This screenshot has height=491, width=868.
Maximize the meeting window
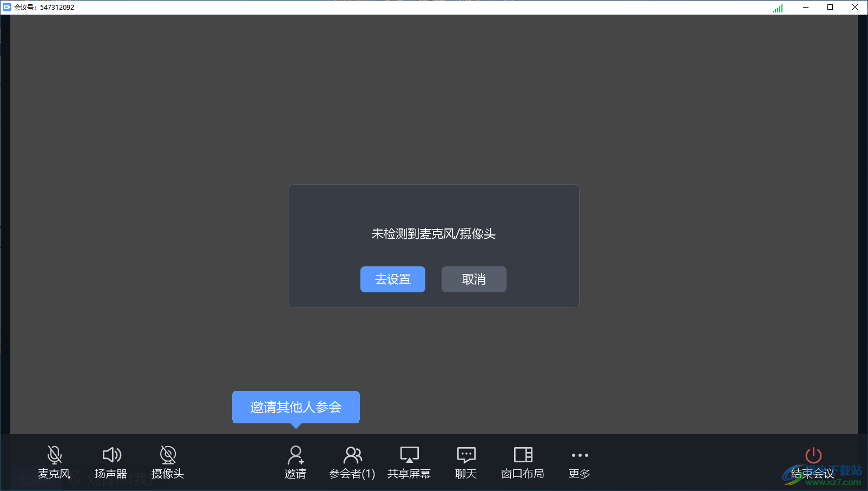pyautogui.click(x=830, y=7)
